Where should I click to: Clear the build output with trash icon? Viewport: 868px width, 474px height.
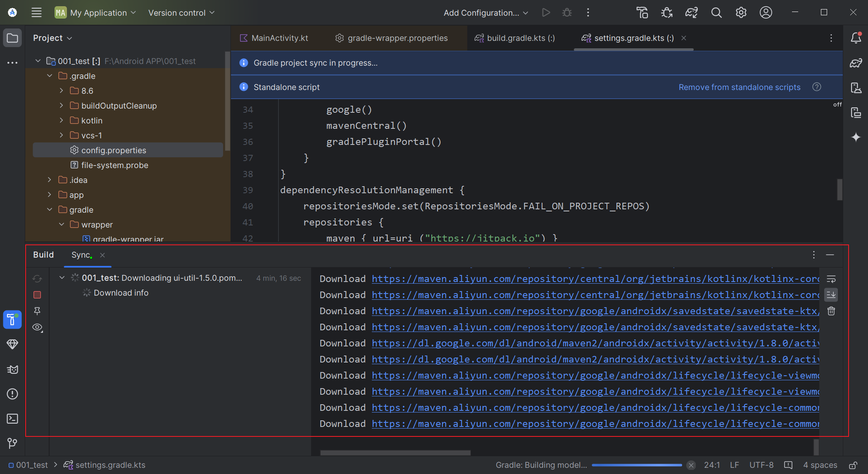click(x=831, y=311)
